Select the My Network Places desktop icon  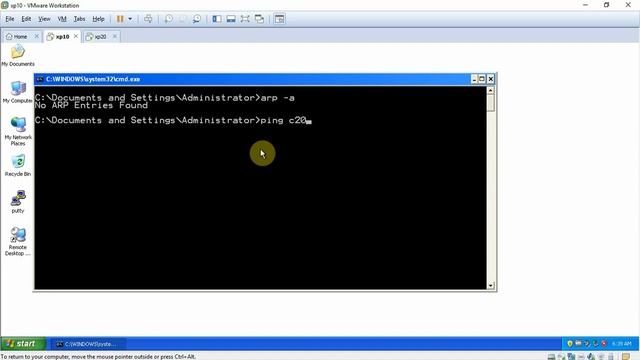[18, 131]
